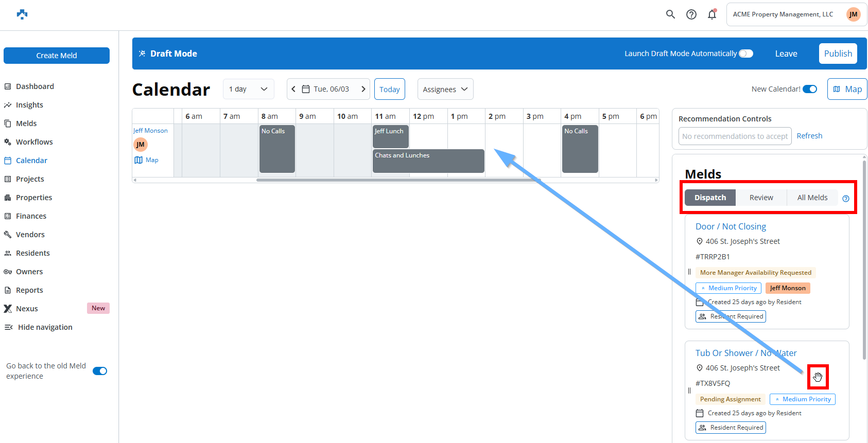Click the help question mark icon
The height and width of the screenshot is (443, 868).
point(691,14)
